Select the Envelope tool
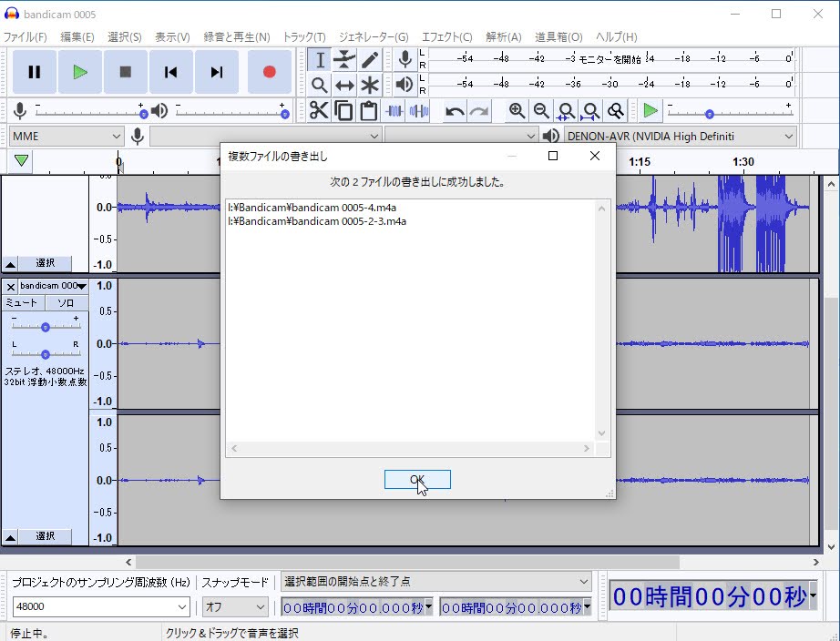840x641 pixels. (344, 60)
